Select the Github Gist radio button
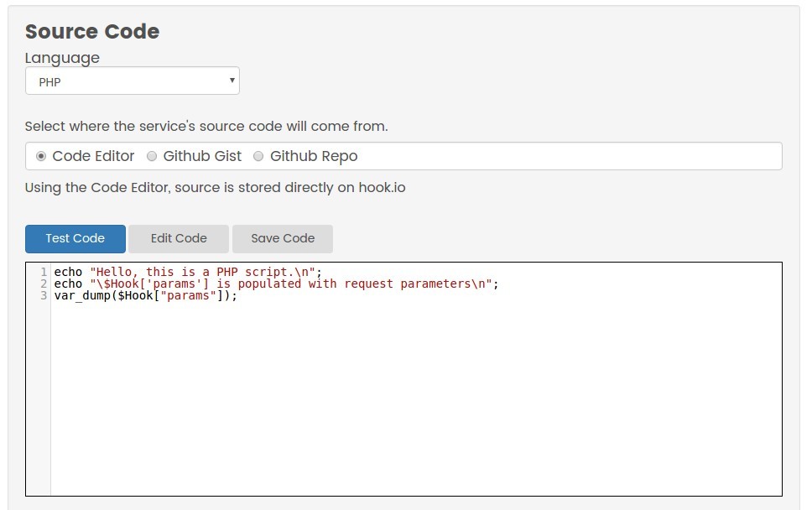Screen dimensions: 812x510 click(x=152, y=156)
